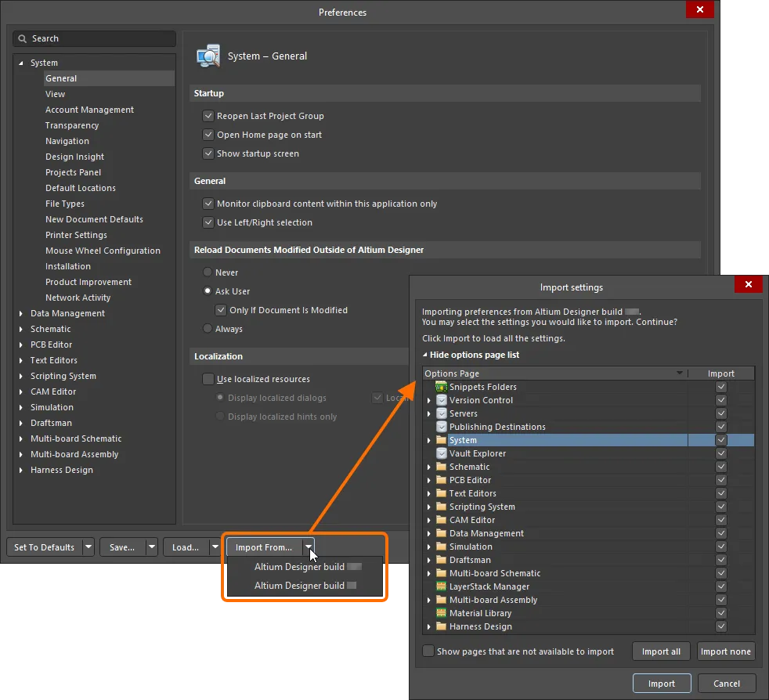Enable Use localized resources
769x700 pixels.
tap(208, 379)
